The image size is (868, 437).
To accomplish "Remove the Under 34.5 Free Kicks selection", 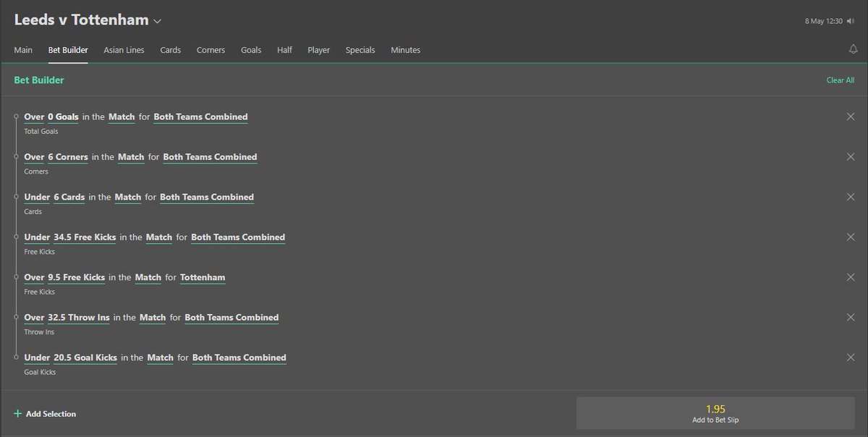I will pos(851,237).
